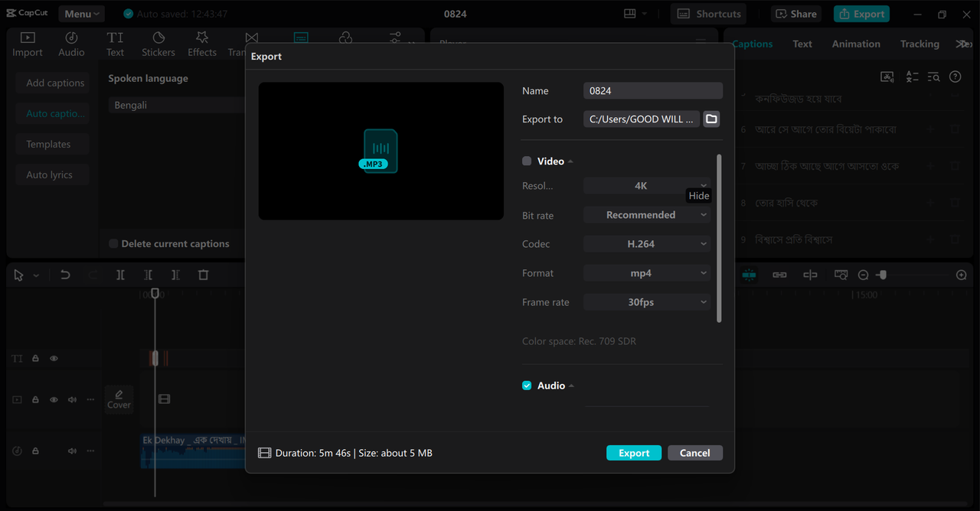This screenshot has height=511, width=980.
Task: Open the Format mp4 dropdown
Action: click(647, 273)
